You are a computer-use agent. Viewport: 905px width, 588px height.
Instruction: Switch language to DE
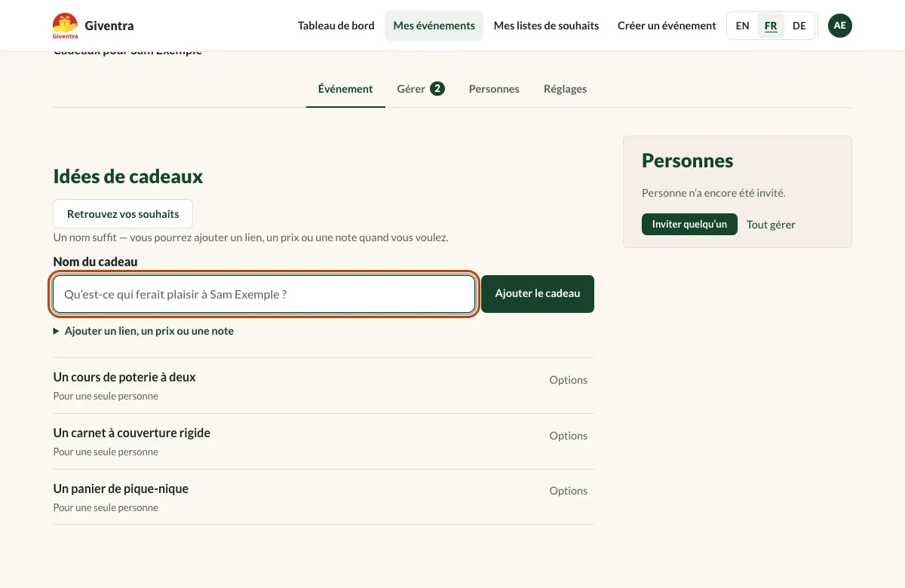click(x=799, y=26)
